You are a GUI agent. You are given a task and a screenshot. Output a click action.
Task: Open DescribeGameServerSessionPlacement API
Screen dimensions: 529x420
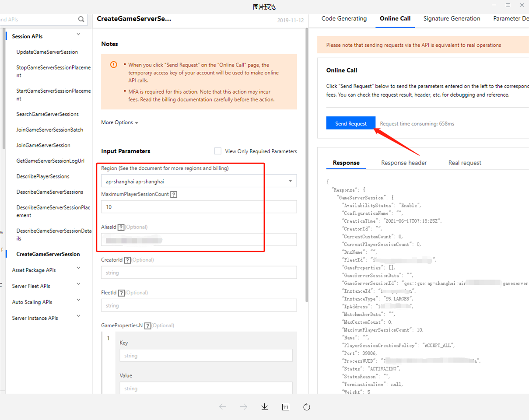point(53,211)
